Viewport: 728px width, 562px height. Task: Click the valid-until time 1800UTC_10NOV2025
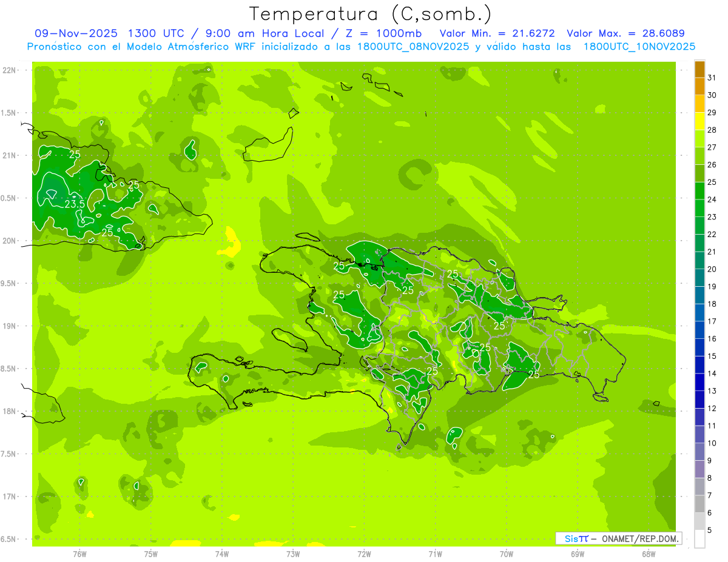[x=639, y=47]
